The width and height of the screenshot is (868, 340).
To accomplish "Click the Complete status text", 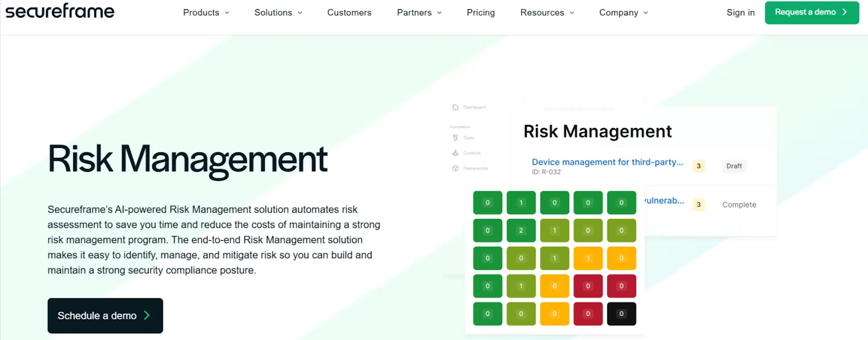I will (739, 204).
